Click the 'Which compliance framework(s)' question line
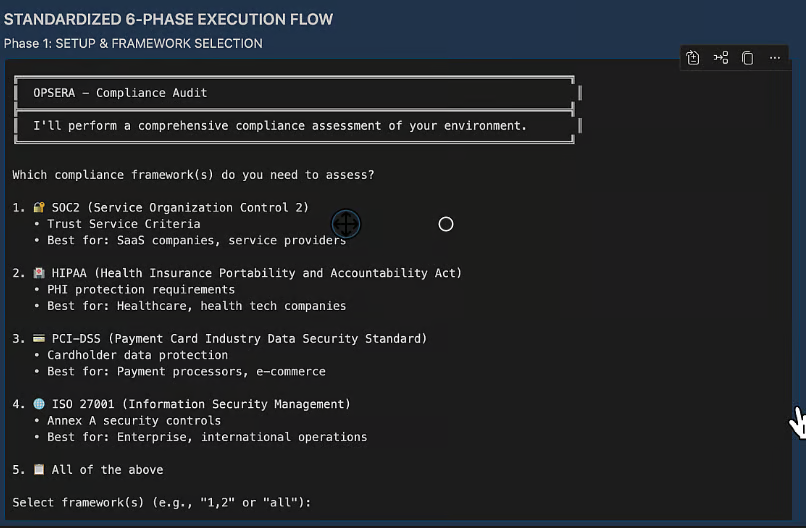The height and width of the screenshot is (528, 806). pos(193,175)
